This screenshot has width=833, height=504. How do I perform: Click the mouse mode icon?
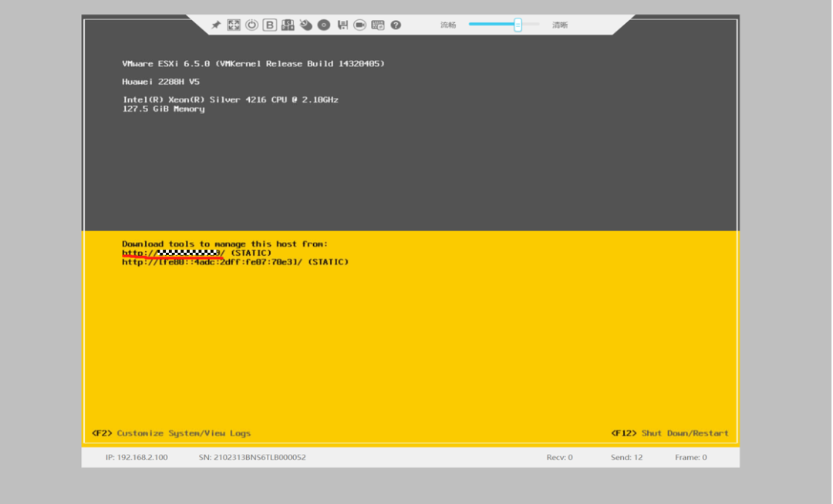click(x=306, y=25)
